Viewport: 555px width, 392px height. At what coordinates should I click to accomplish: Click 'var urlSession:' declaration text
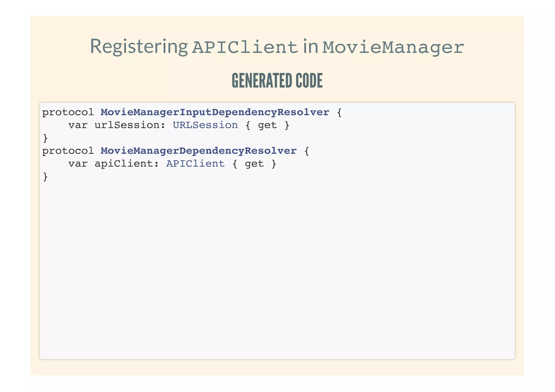[117, 125]
